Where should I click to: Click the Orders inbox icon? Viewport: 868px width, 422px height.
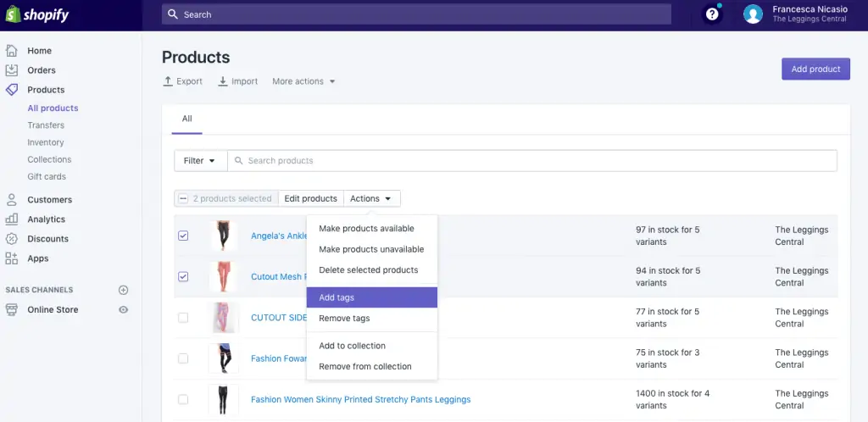click(x=12, y=70)
